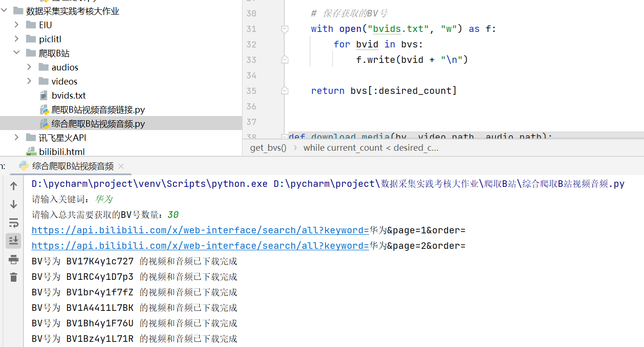Click the while current_count breadcrumb
The width and height of the screenshot is (644, 347).
tap(371, 147)
